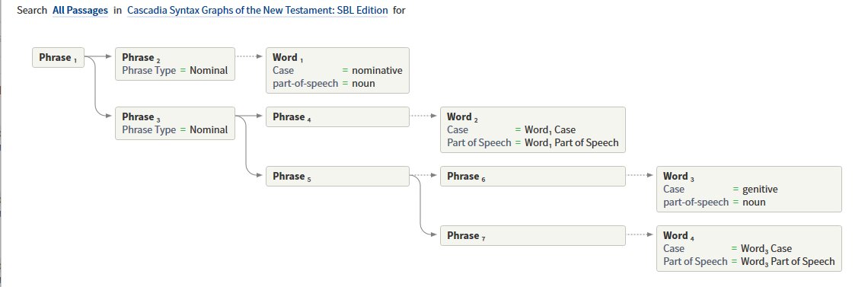This screenshot has width=868, height=287.
Task: Select the empty Phrase 4 node
Action: (337, 116)
